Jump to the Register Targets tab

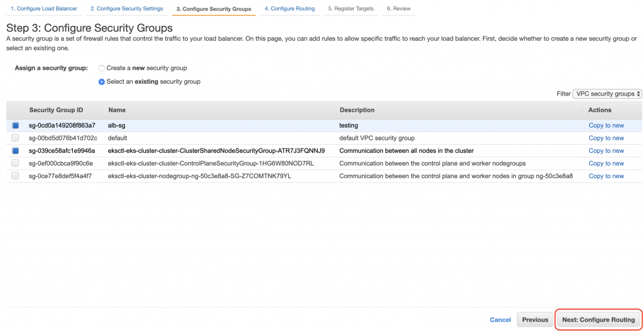[351, 9]
